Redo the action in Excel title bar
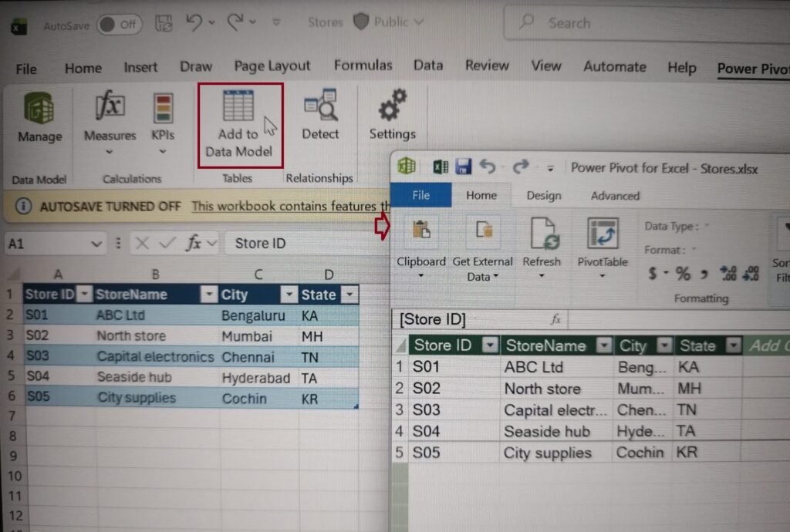This screenshot has width=790, height=532. pyautogui.click(x=235, y=22)
